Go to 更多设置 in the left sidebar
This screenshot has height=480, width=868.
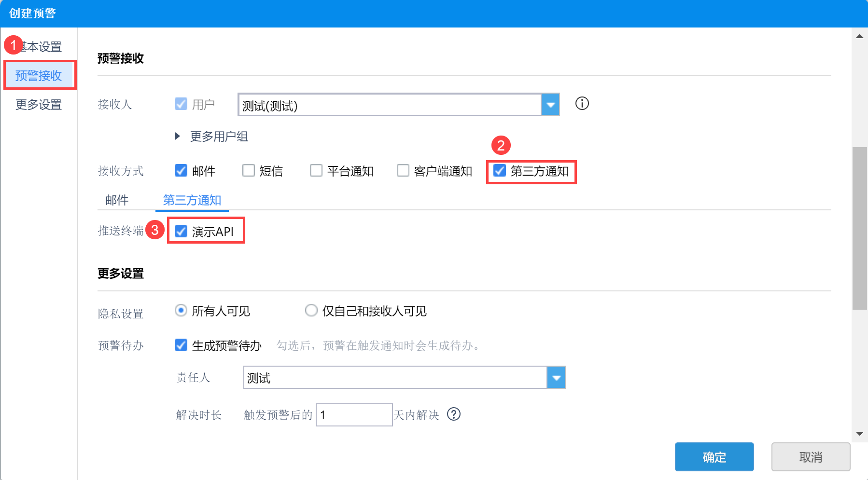click(39, 104)
